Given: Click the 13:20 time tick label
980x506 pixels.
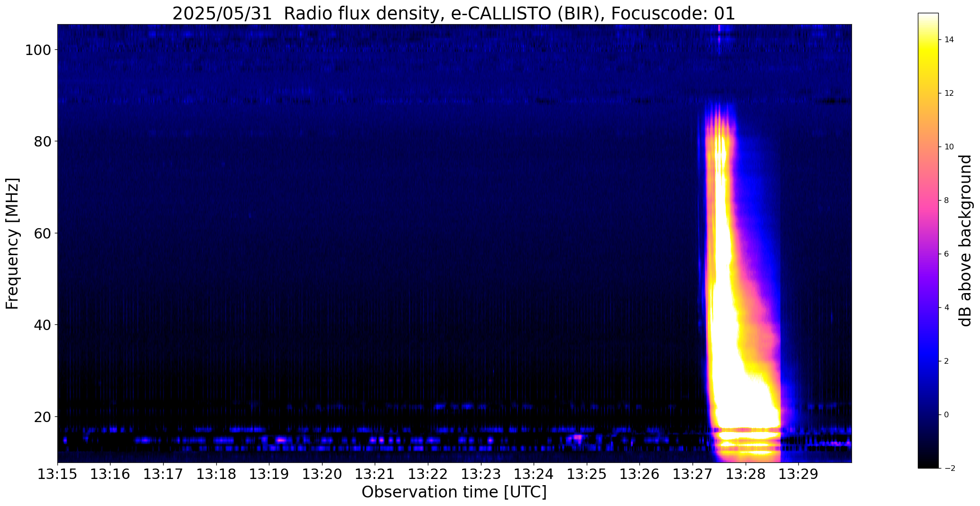Looking at the screenshot, I should [322, 474].
